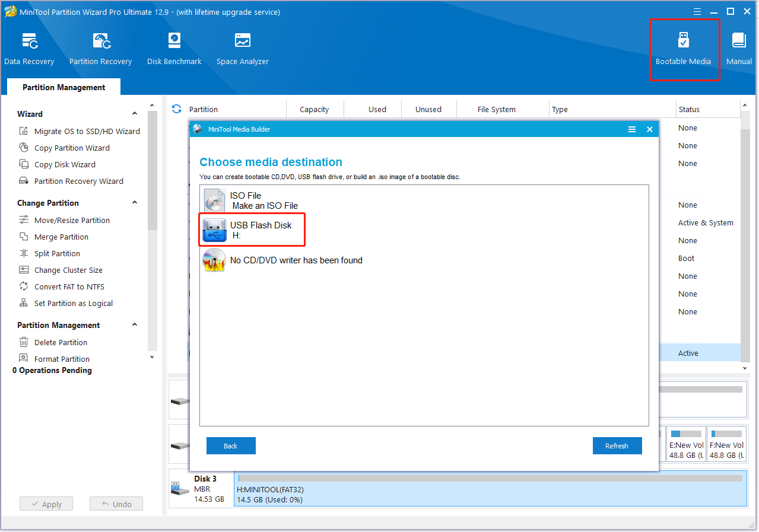Choose Merge Partition
The image size is (759, 532).
pos(54,237)
